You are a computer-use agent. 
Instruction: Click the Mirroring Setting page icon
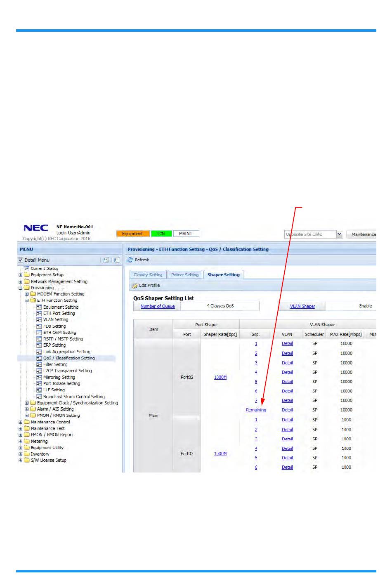coord(39,378)
